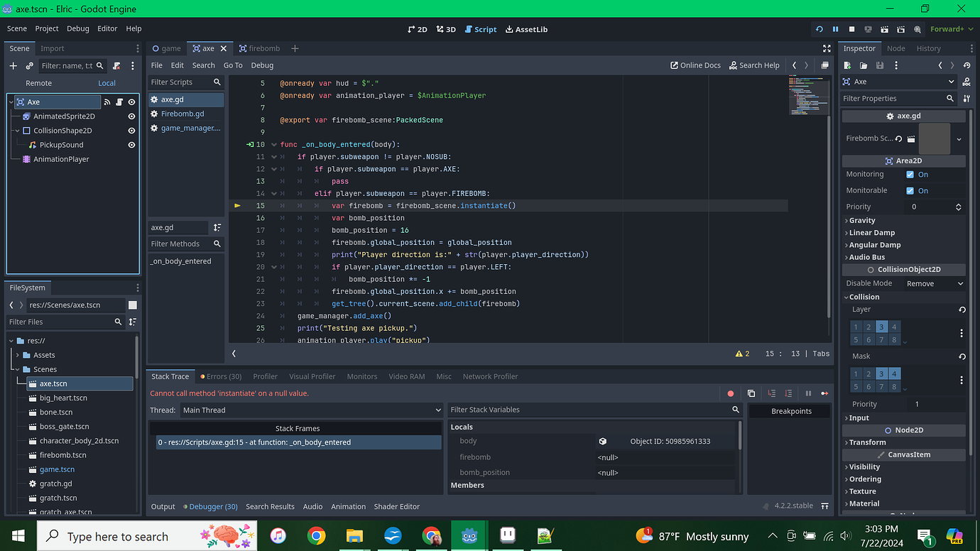
Task: Disable Monitorable on the Area2D
Action: (x=911, y=190)
